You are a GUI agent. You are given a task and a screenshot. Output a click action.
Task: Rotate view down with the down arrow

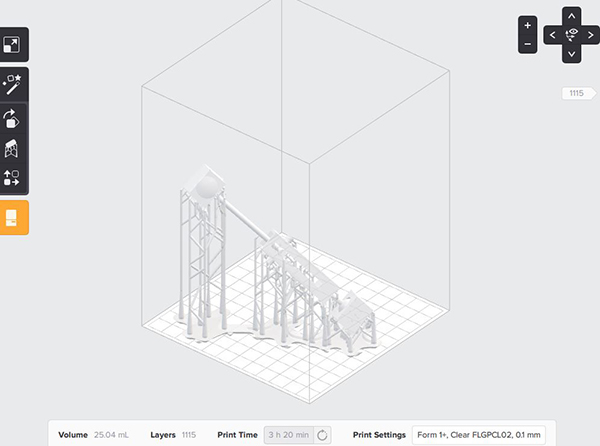pyautogui.click(x=572, y=54)
